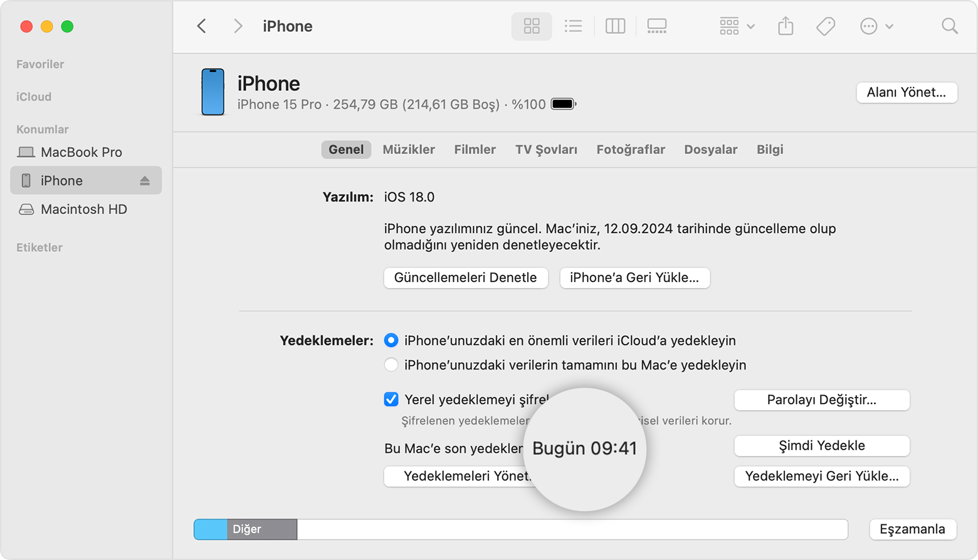Click the blue storage bar segment
This screenshot has width=978, height=560.
point(211,529)
